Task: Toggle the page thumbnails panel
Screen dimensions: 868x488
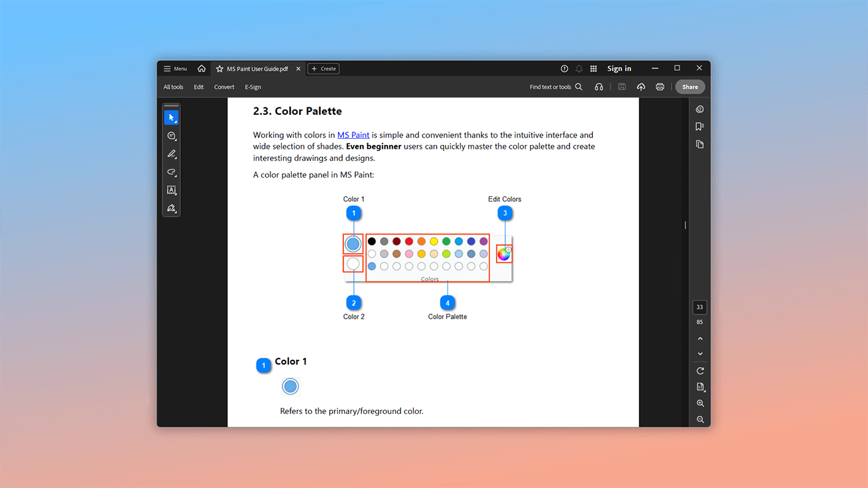Action: click(699, 144)
